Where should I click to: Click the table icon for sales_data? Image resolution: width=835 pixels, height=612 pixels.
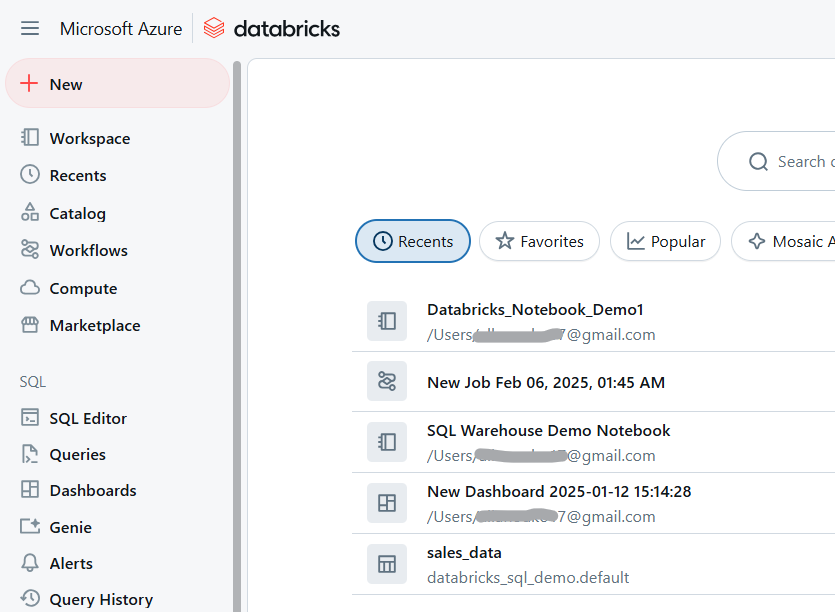[x=387, y=564]
